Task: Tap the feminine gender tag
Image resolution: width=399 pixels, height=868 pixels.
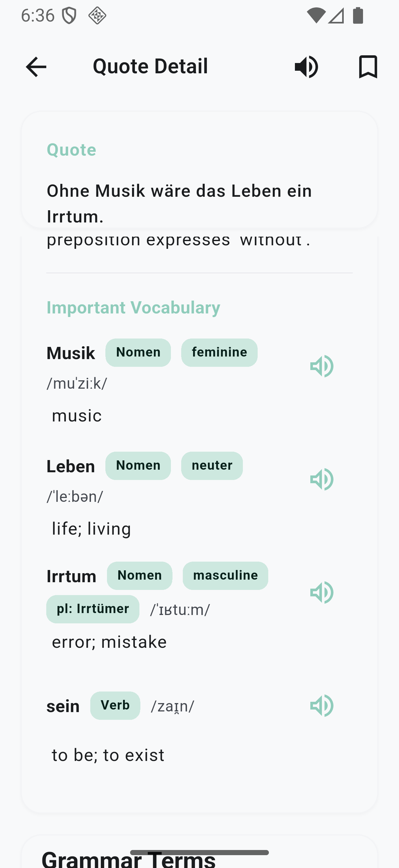Action: click(x=219, y=352)
